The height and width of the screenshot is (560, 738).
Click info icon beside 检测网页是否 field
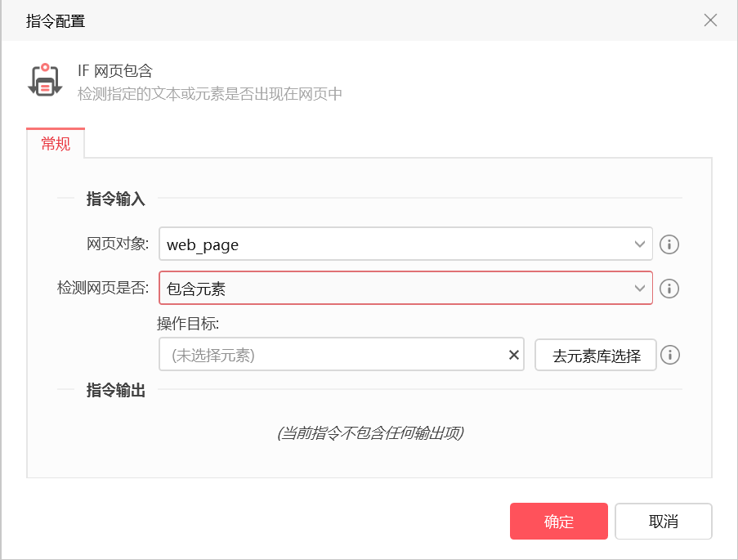tap(669, 289)
